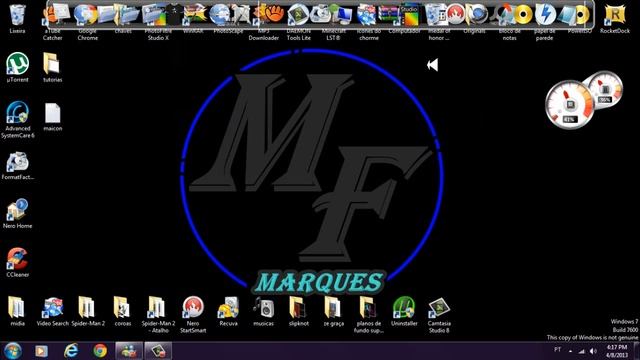
Task: Select the coroas folder
Action: [x=122, y=311]
